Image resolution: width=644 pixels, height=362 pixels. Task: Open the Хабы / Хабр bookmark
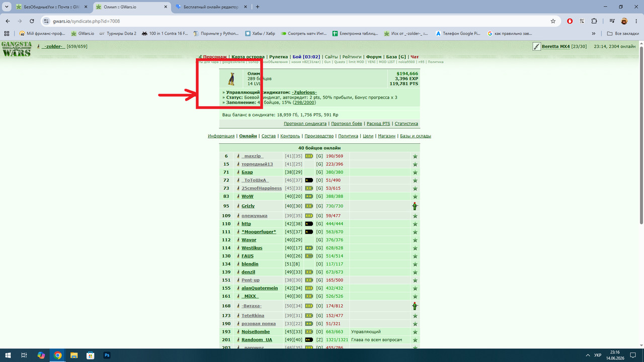click(x=260, y=34)
